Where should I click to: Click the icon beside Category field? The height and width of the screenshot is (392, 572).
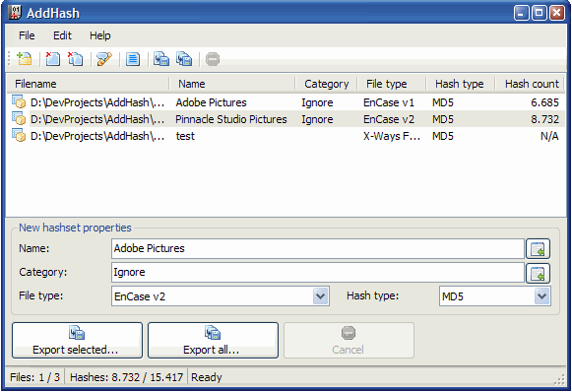tap(538, 273)
